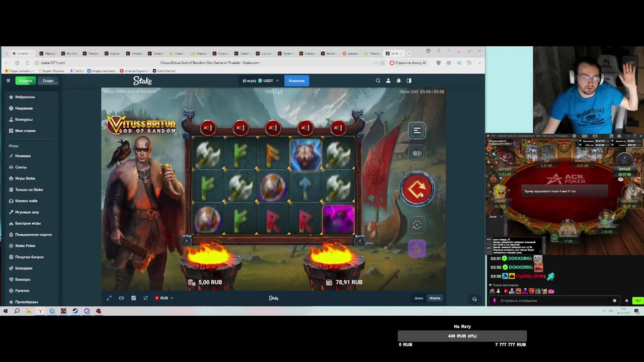Open the Блэкджек sidebar item
This screenshot has height=362, width=644.
tap(24, 268)
